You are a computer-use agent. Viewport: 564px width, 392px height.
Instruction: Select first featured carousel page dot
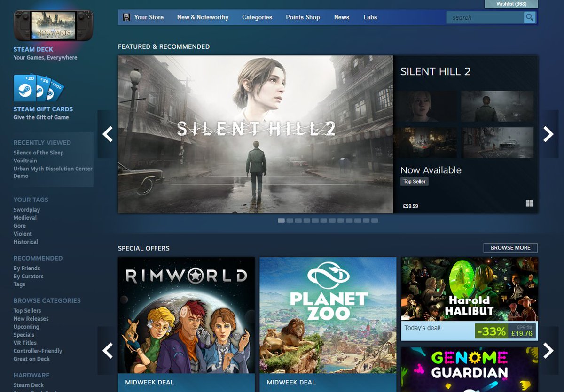click(x=281, y=220)
